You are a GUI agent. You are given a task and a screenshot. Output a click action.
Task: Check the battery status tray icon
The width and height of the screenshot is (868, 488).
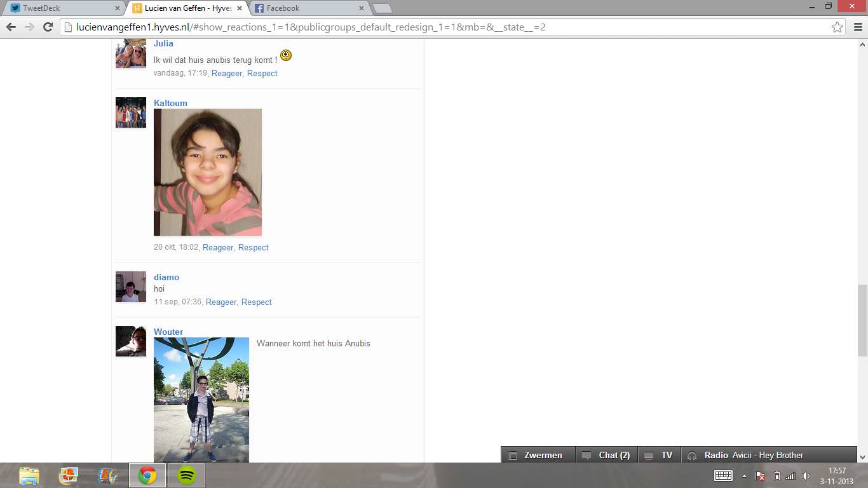[776, 476]
